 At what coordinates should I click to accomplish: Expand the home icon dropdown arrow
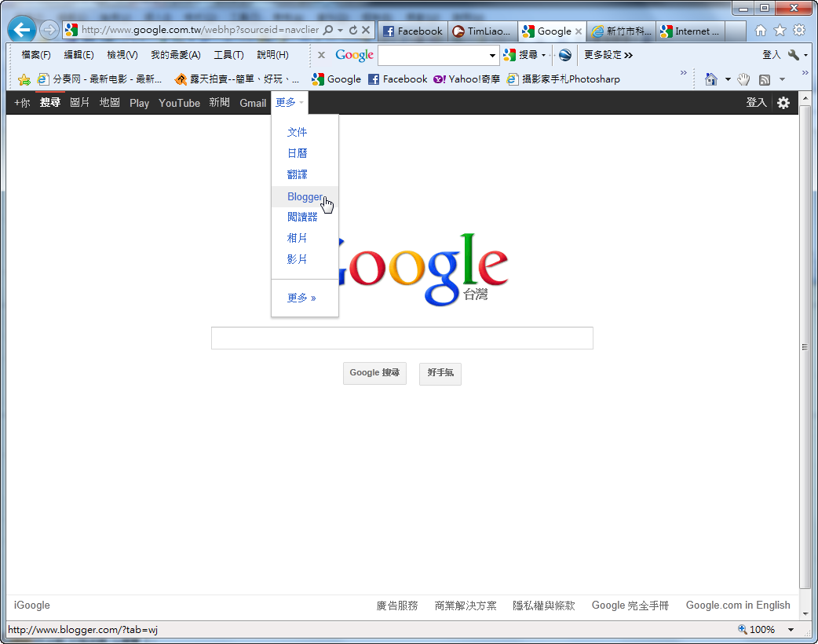click(728, 80)
